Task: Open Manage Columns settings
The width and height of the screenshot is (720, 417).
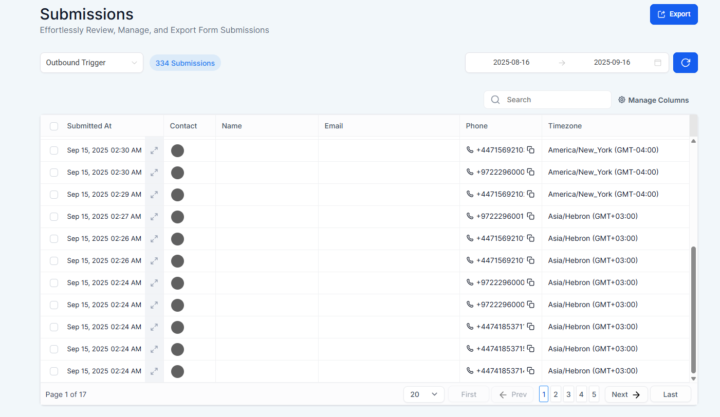Action: [x=653, y=100]
